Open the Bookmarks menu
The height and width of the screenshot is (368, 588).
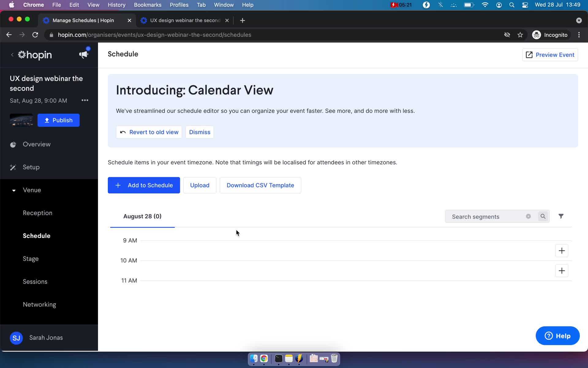click(148, 5)
